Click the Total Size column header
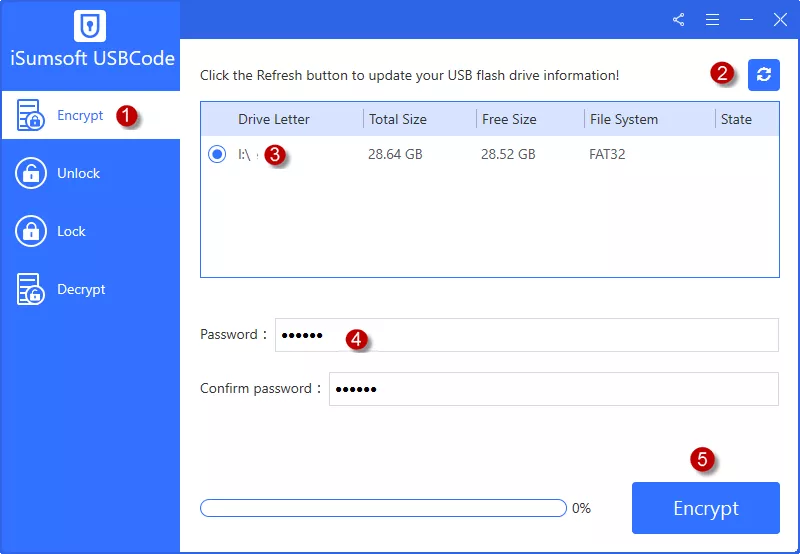Image resolution: width=800 pixels, height=554 pixels. [x=397, y=119]
